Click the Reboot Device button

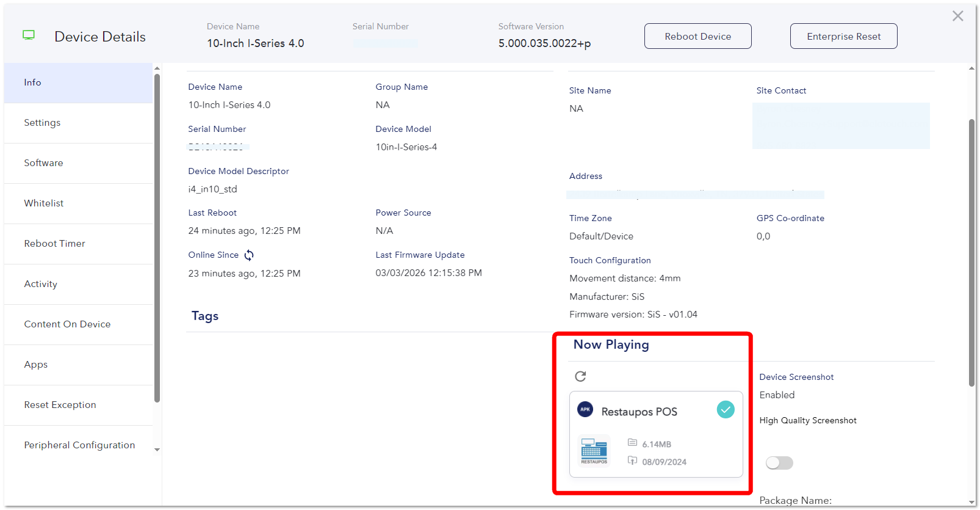point(697,36)
